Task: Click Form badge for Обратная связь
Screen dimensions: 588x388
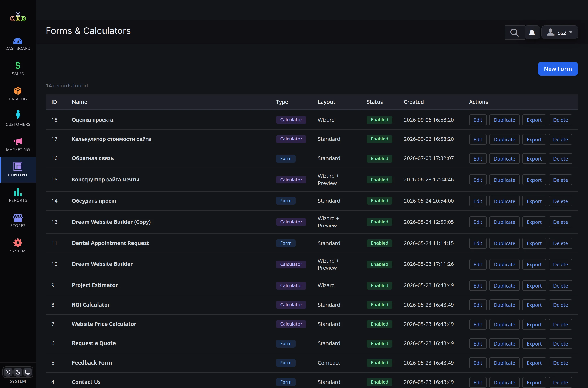Action: (x=286, y=159)
